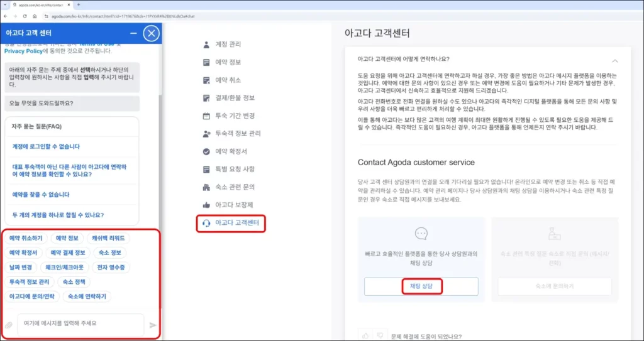Click the 투숙객 정보 관리 chip in chat
This screenshot has width=644, height=341.
coord(29,282)
